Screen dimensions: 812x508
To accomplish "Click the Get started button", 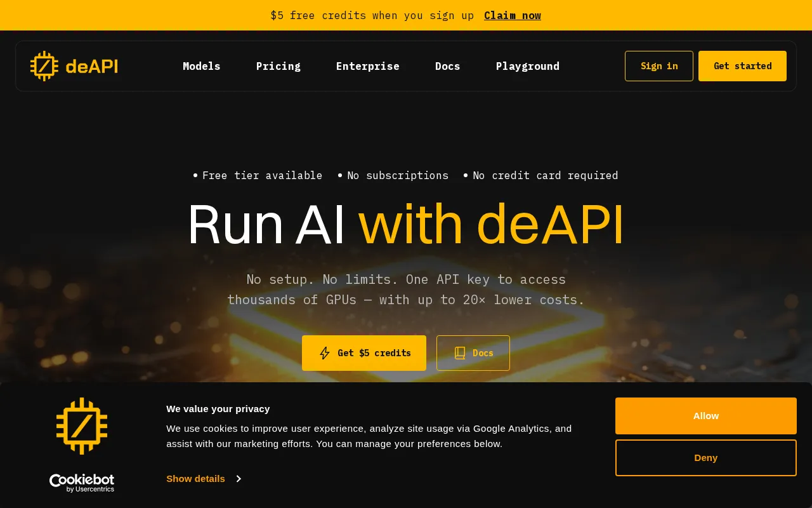I will click(742, 66).
